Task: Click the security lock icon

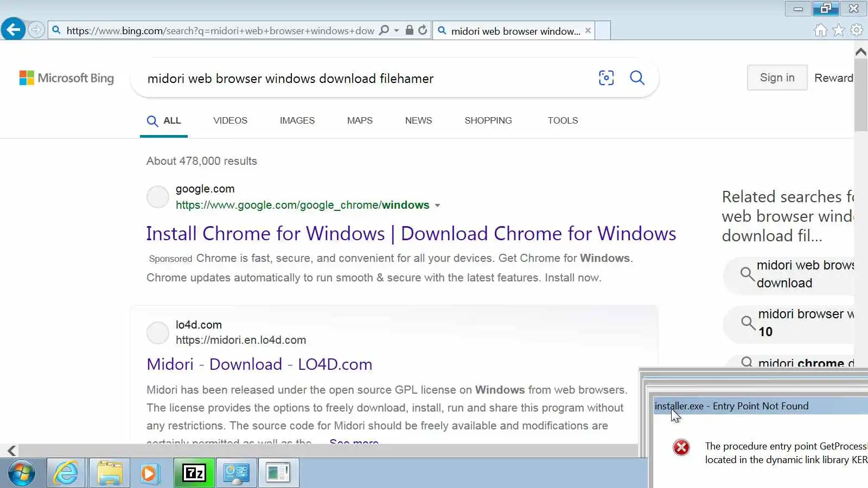Action: click(x=410, y=30)
